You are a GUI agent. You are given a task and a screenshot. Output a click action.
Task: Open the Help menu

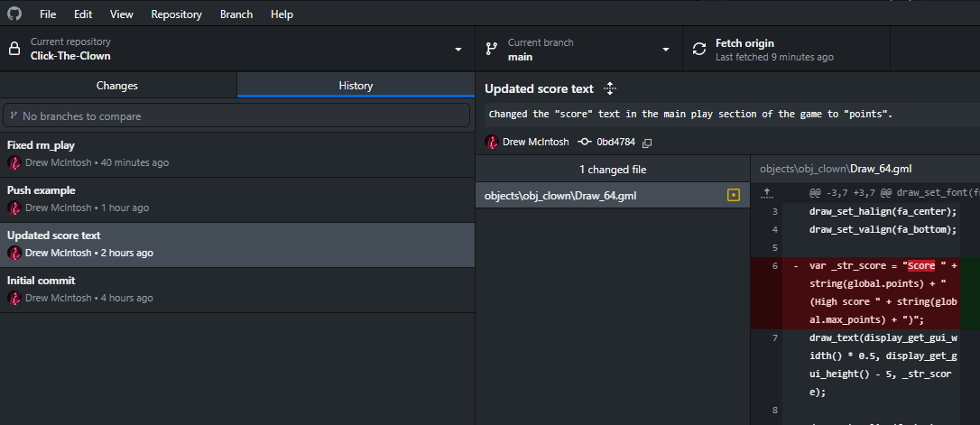click(x=282, y=14)
